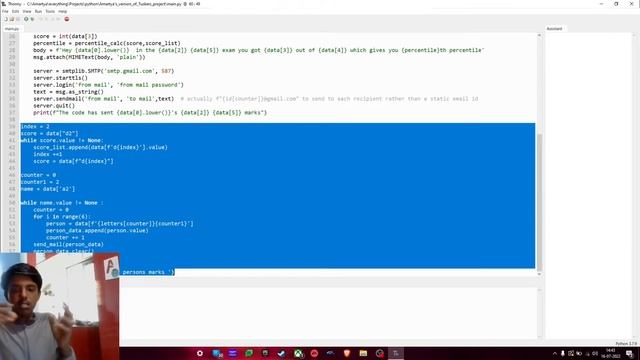Image resolution: width=640 pixels, height=360 pixels.
Task: Click the line server.starttls()
Action: 60,78
